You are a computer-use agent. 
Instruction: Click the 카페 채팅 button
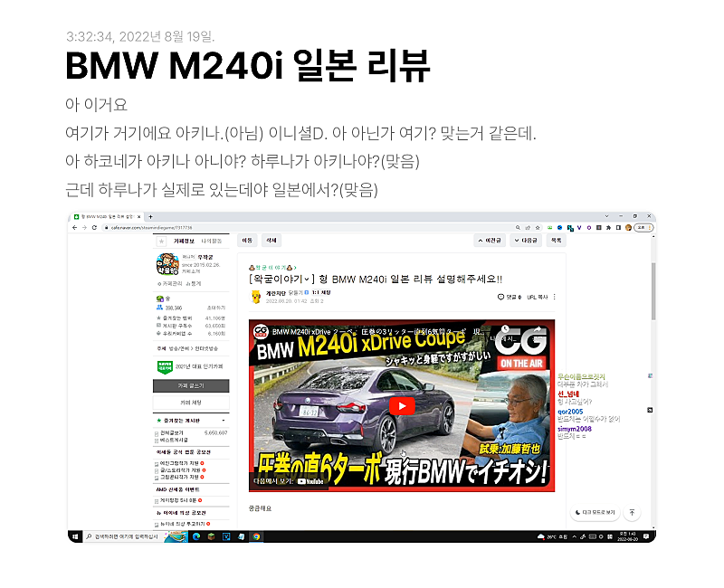point(191,403)
